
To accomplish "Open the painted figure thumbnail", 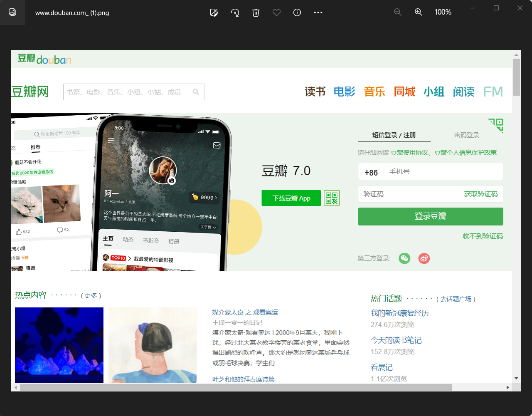I will [153, 345].
